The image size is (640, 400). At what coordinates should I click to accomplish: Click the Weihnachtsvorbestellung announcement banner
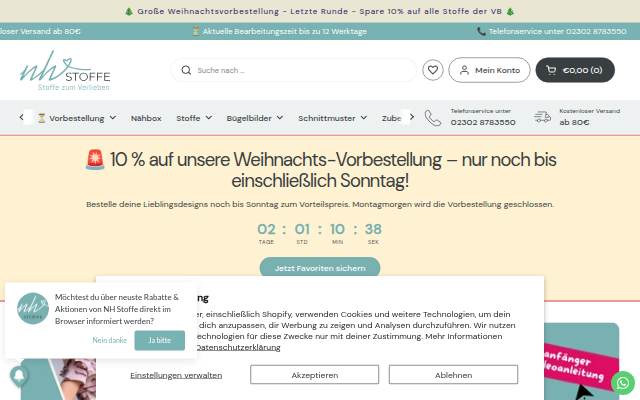pos(320,11)
